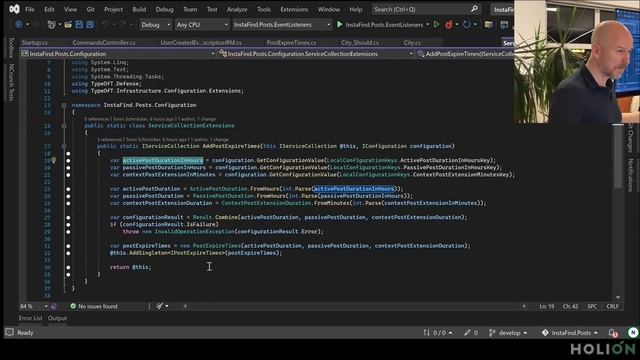Open the Toolbox side tab

tap(11, 48)
